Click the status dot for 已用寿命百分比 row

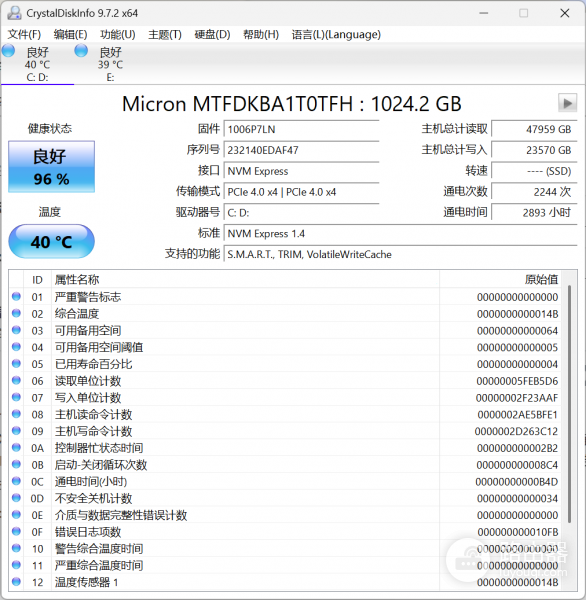point(16,364)
